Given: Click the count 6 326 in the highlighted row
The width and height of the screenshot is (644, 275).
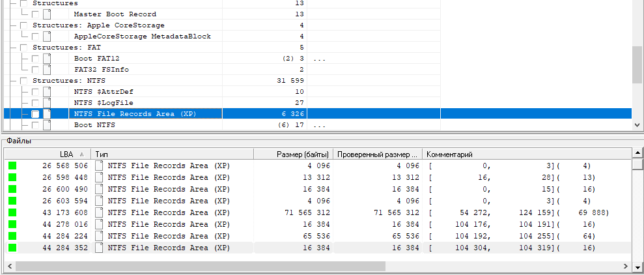Looking at the screenshot, I should pyautogui.click(x=293, y=114).
